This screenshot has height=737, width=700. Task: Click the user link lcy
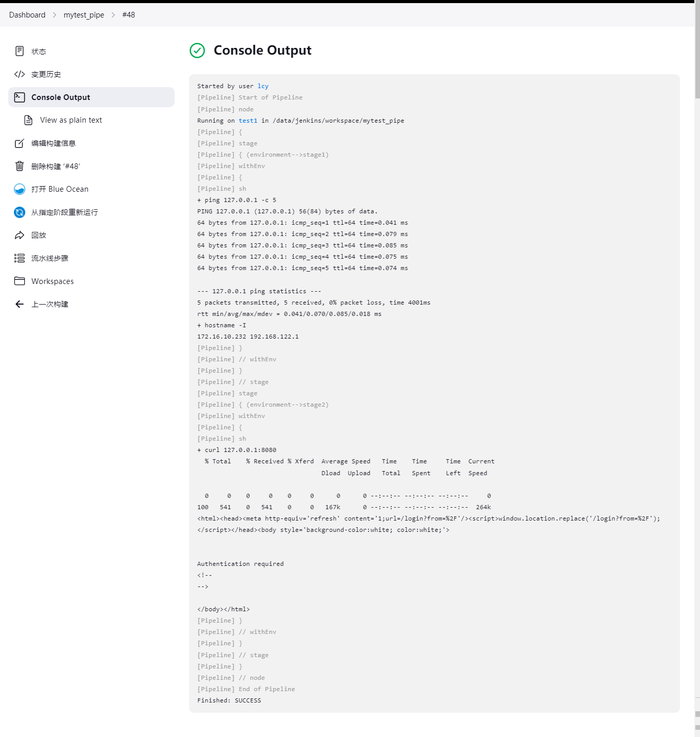[x=263, y=86]
